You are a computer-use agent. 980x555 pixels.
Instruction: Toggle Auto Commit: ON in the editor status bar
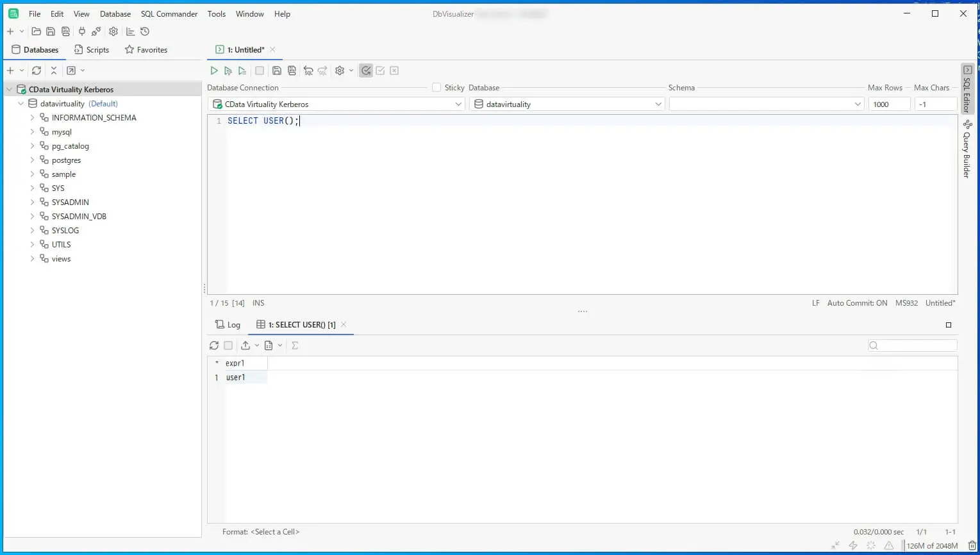pos(857,303)
